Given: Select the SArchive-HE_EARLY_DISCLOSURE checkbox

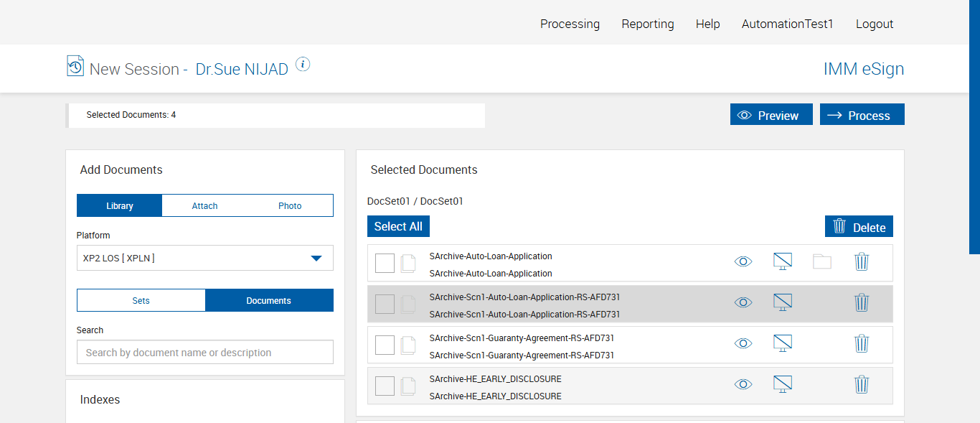Looking at the screenshot, I should (x=385, y=386).
